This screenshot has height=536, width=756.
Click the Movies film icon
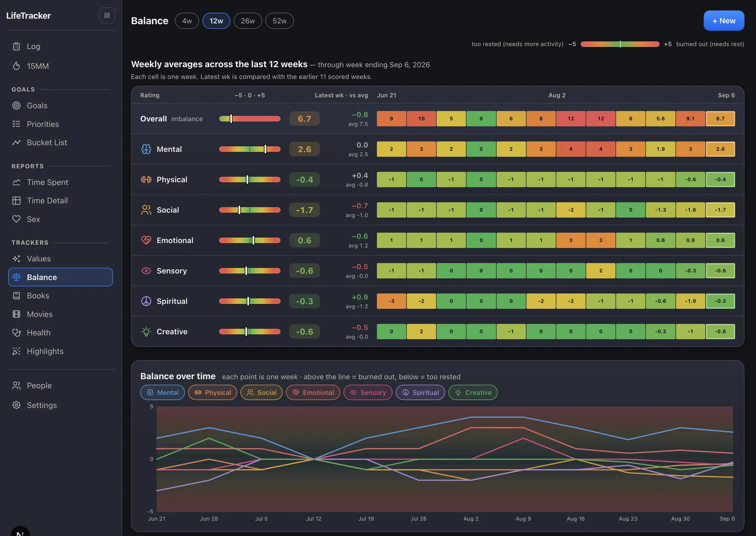click(x=16, y=314)
